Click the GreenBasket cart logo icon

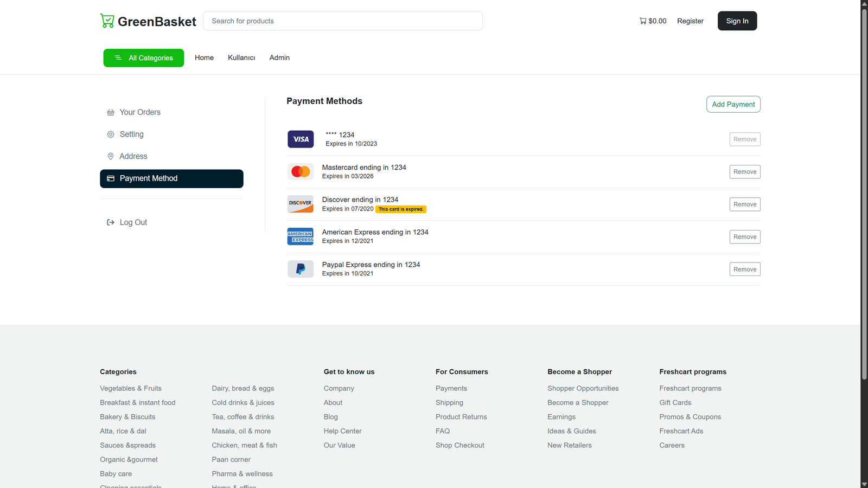pyautogui.click(x=107, y=21)
